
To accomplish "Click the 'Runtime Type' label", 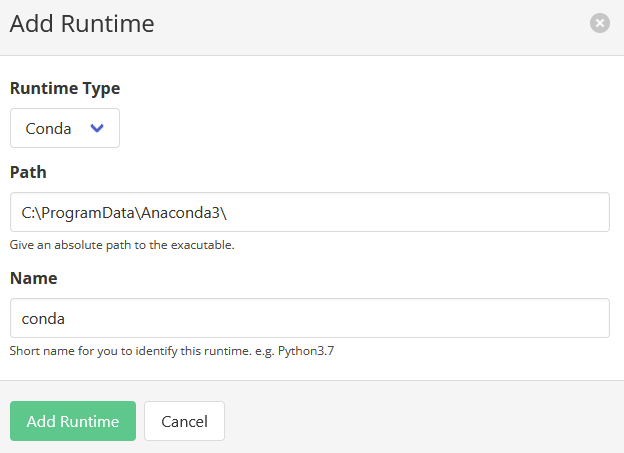I will point(65,88).
